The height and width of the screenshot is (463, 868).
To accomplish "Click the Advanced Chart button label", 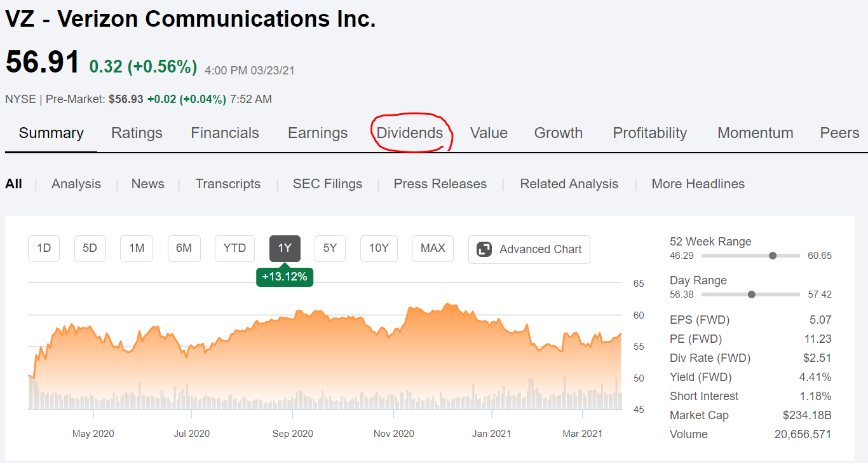I will (x=540, y=249).
